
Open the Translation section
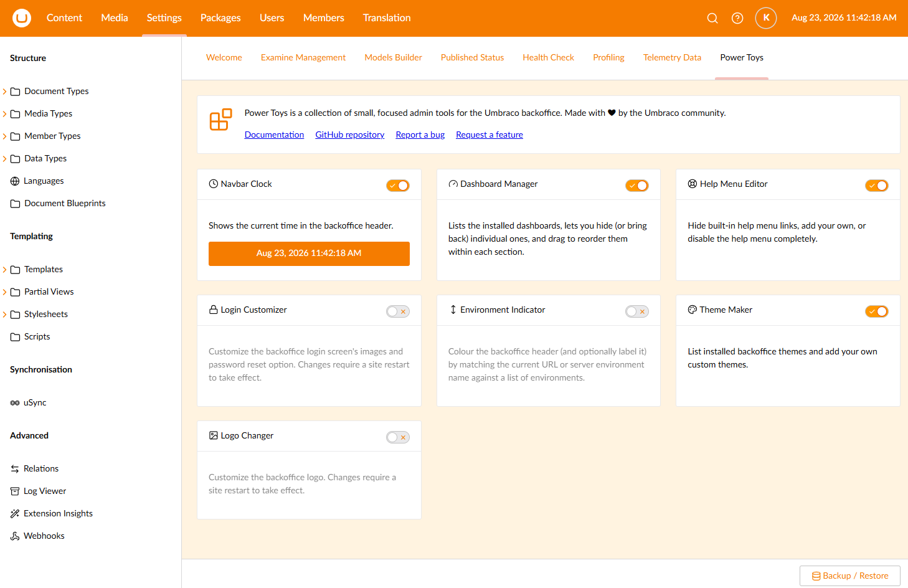387,18
